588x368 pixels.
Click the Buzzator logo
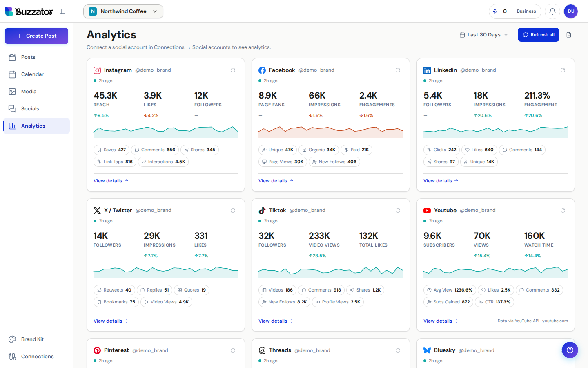[29, 11]
